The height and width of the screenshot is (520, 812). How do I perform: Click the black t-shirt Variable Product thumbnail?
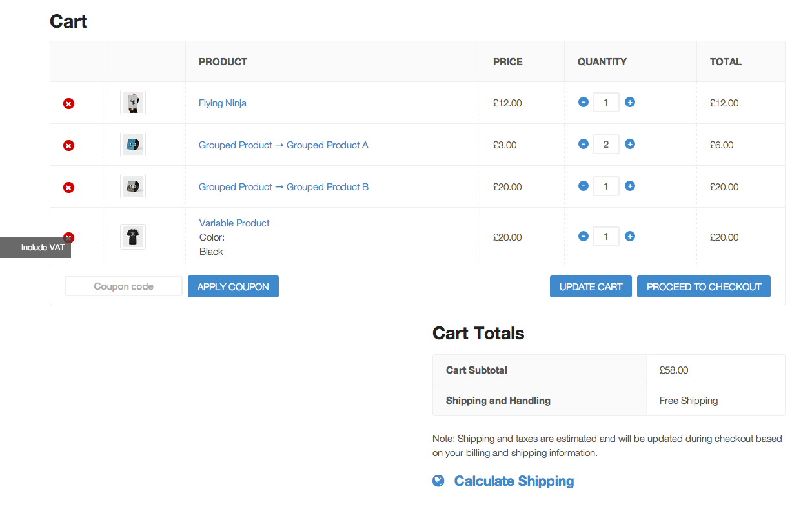pyautogui.click(x=133, y=237)
